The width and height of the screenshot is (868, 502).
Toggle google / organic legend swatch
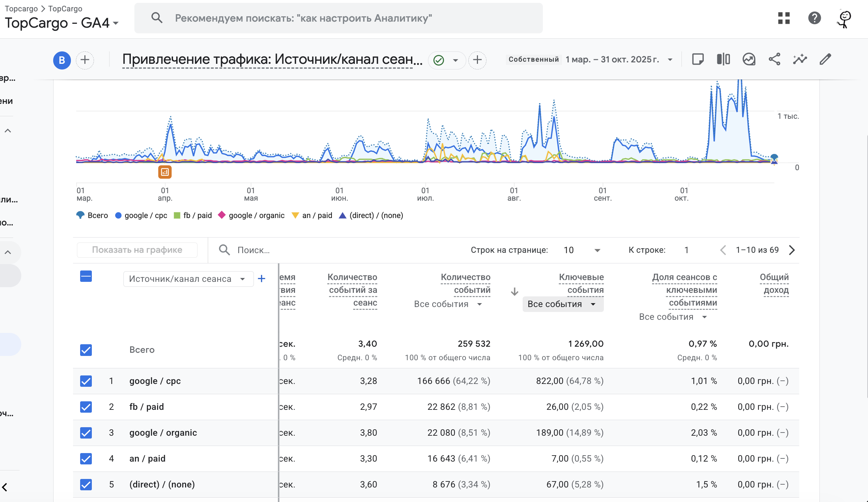point(222,215)
